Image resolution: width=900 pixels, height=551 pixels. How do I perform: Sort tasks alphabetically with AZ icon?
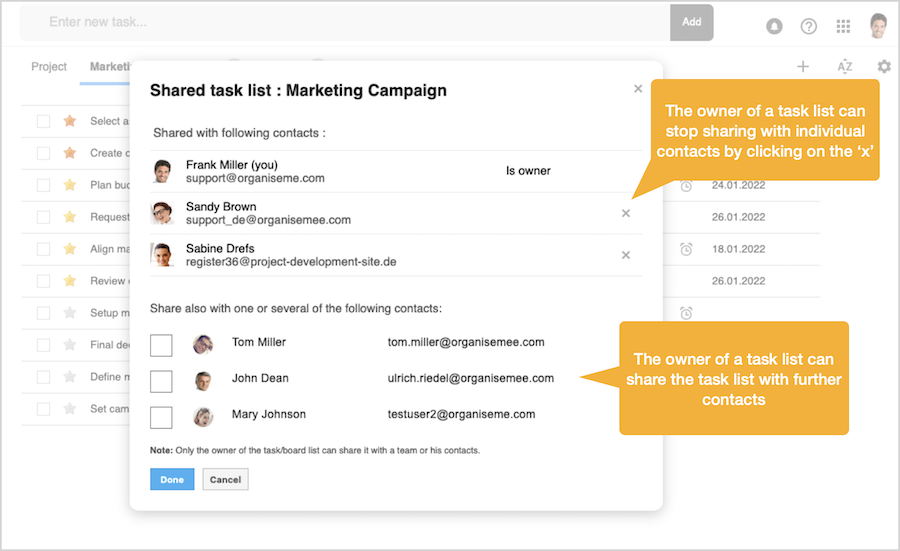(x=844, y=67)
